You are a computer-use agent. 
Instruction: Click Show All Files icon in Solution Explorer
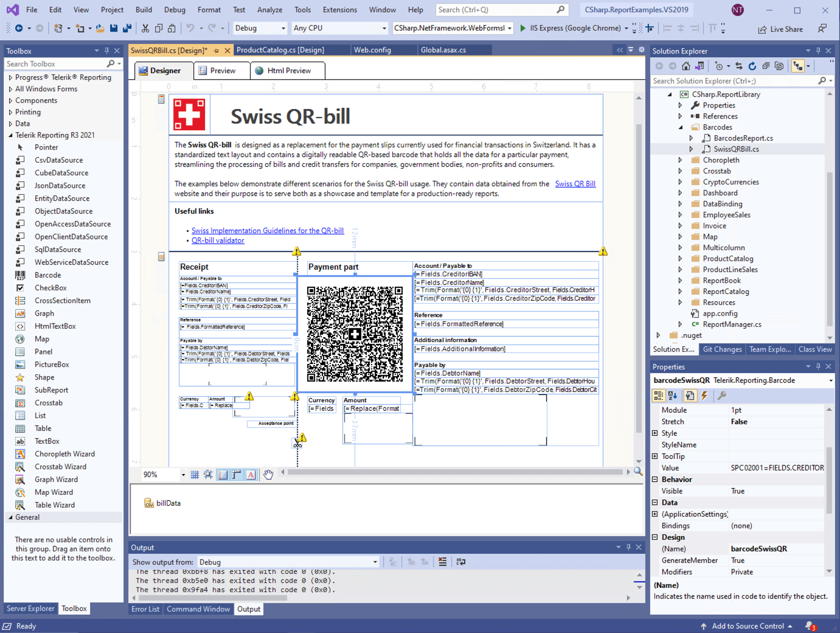779,66
